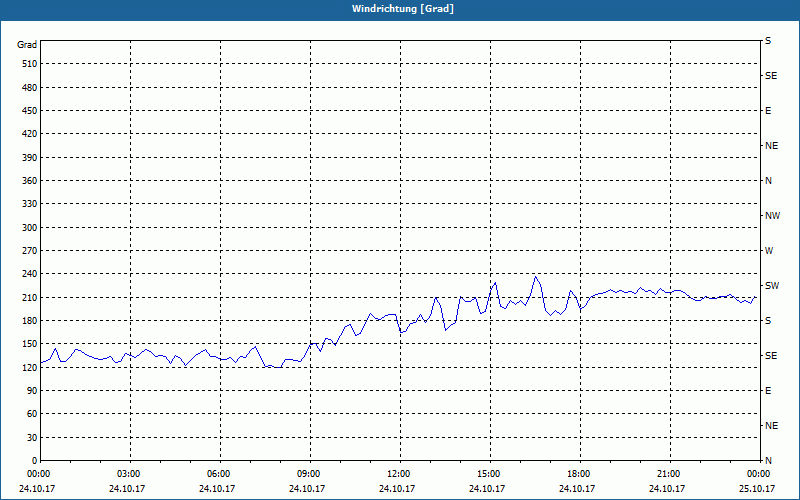The width and height of the screenshot is (800, 500).
Task: Click the W compass label
Action: coord(769,251)
